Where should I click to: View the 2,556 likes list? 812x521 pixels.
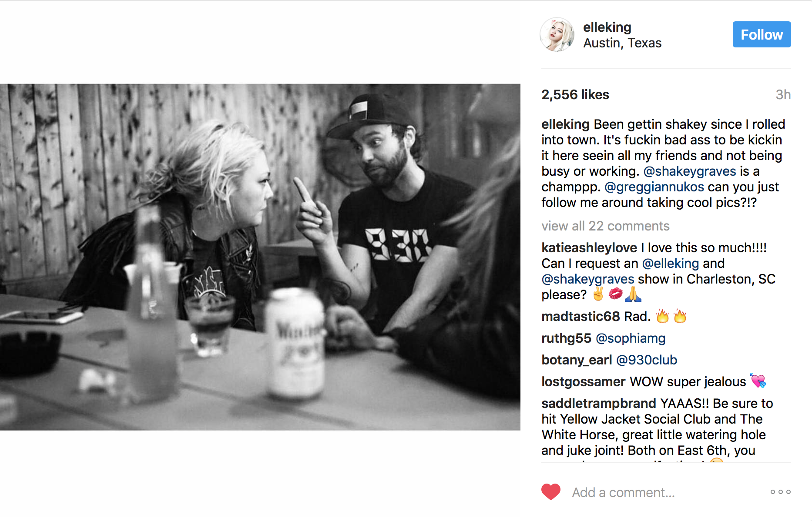pyautogui.click(x=575, y=95)
